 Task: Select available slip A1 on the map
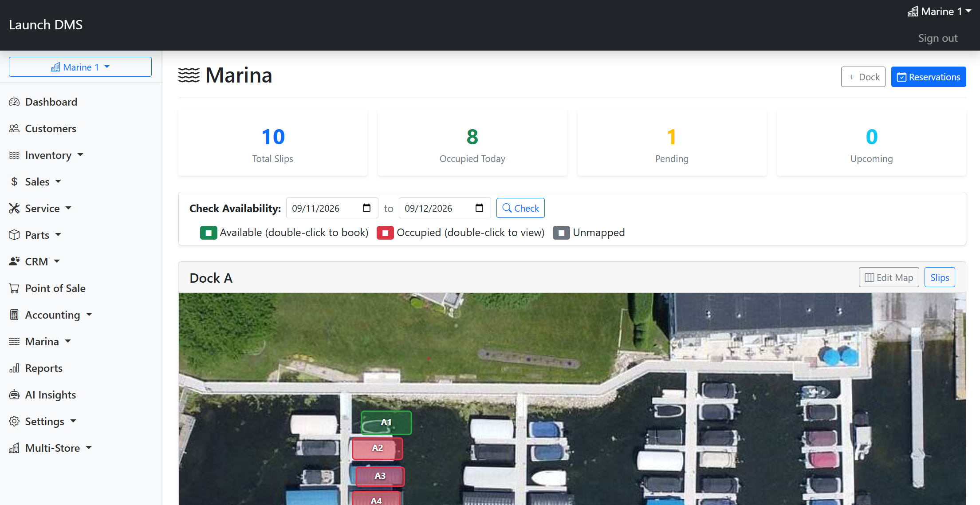click(386, 422)
